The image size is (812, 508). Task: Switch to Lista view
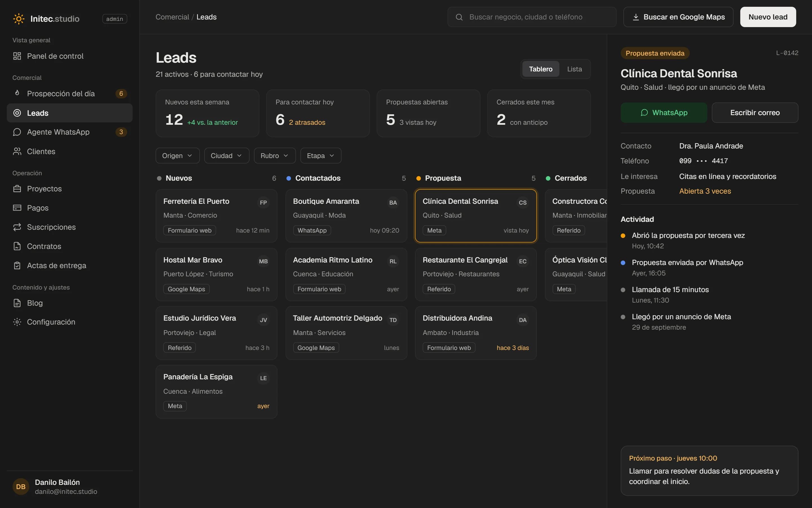click(x=574, y=69)
